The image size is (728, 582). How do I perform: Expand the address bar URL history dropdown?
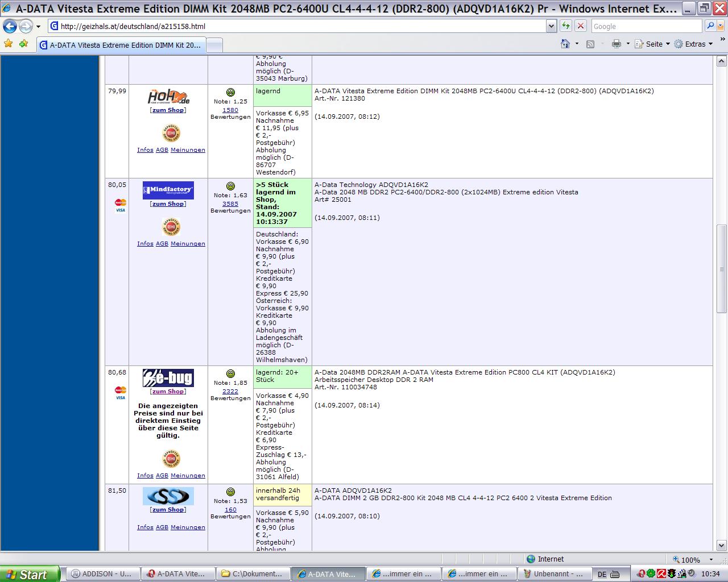tap(551, 26)
